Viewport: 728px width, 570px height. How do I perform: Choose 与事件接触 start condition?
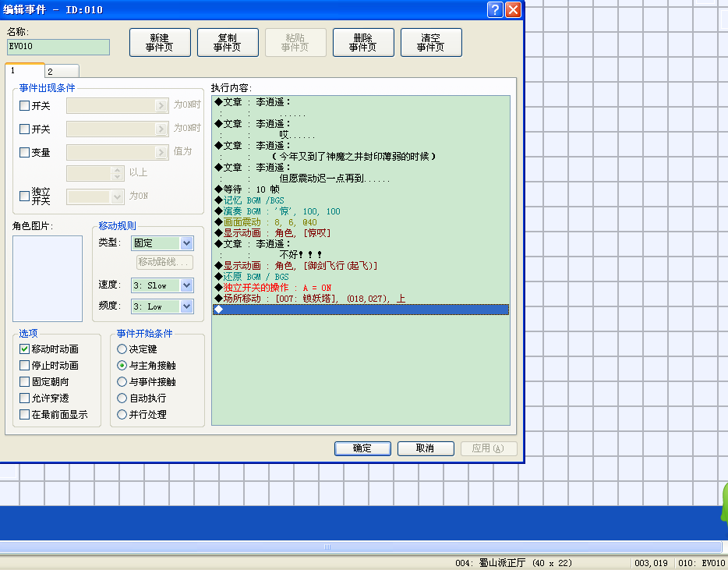pyautogui.click(x=122, y=382)
